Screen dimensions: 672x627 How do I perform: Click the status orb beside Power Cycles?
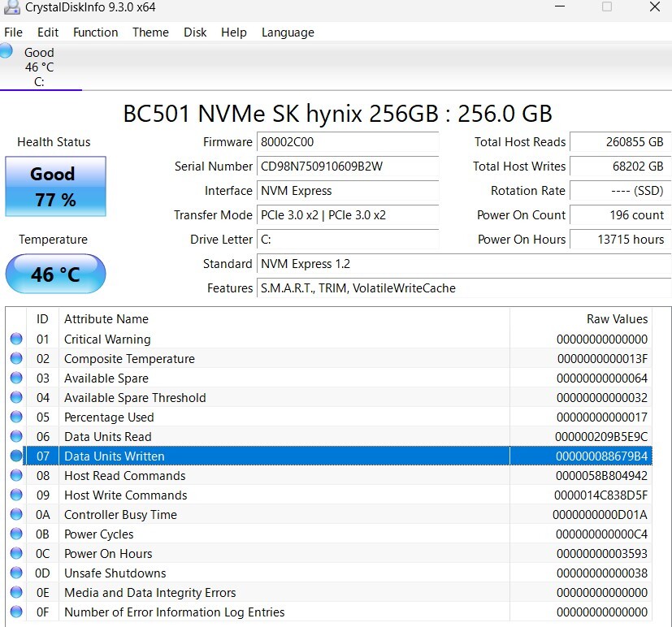16,534
